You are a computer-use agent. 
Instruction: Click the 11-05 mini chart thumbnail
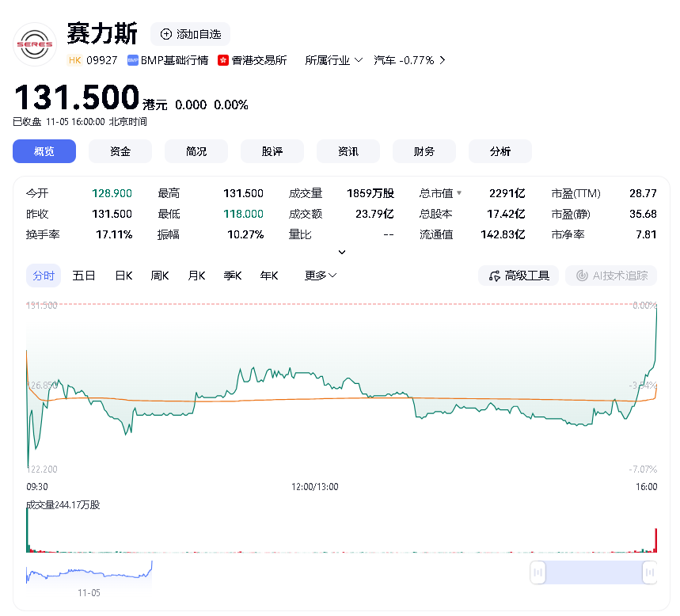click(89, 573)
